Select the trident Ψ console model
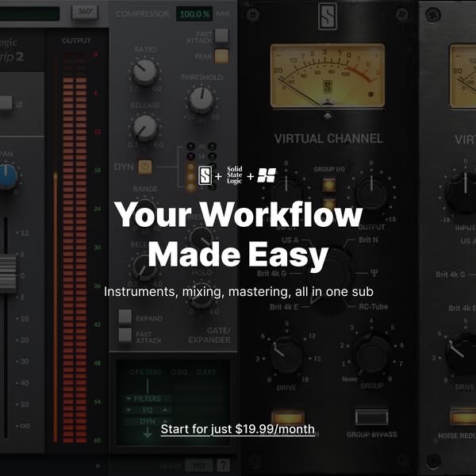This screenshot has height=476, width=476. click(x=374, y=273)
